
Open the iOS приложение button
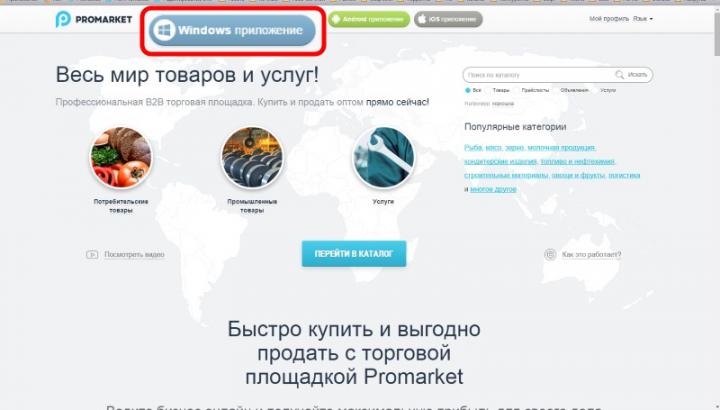[447, 19]
